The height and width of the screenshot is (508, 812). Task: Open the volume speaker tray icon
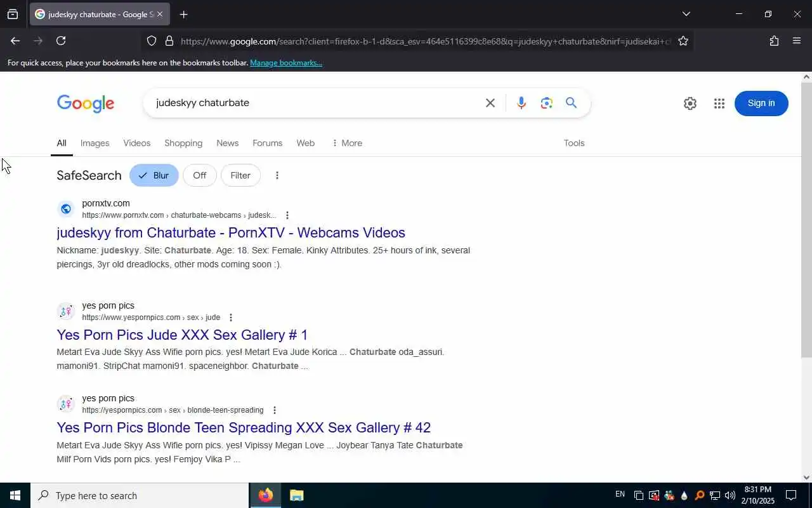(730, 495)
